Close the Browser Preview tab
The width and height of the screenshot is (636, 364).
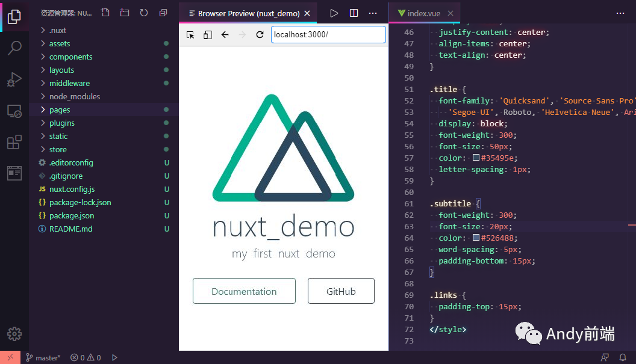pyautogui.click(x=307, y=13)
